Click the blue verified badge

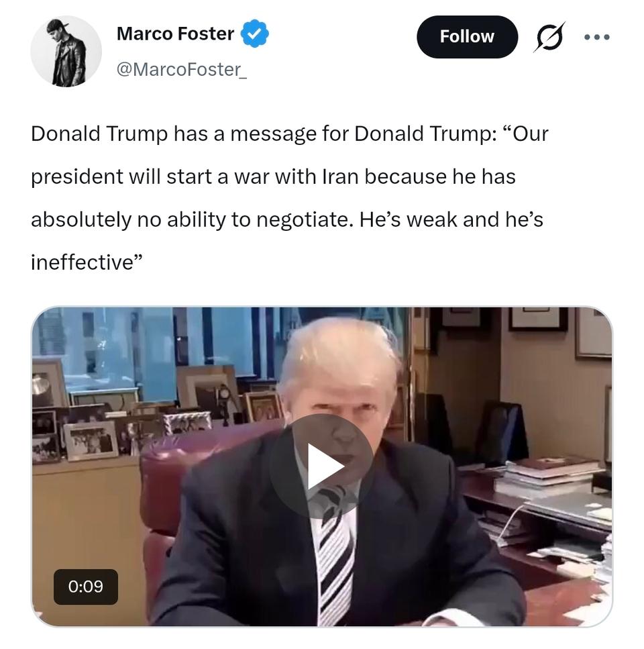click(254, 34)
